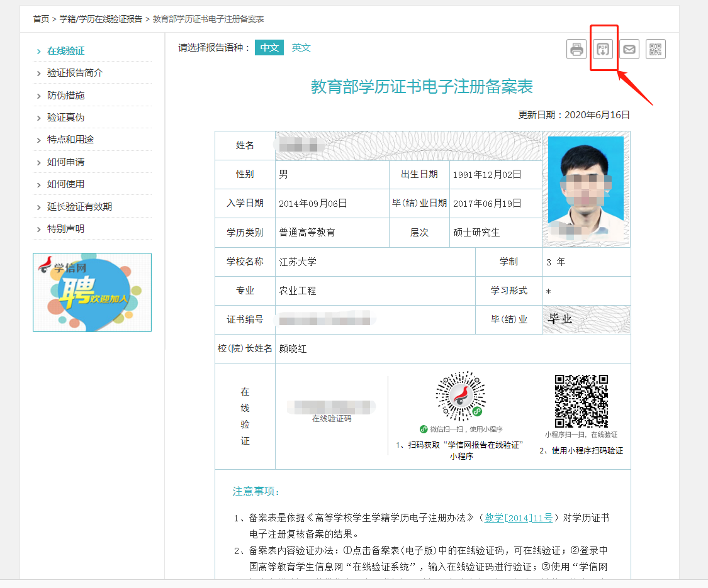Click the enrollment date 2014年09月06日

coord(313,204)
